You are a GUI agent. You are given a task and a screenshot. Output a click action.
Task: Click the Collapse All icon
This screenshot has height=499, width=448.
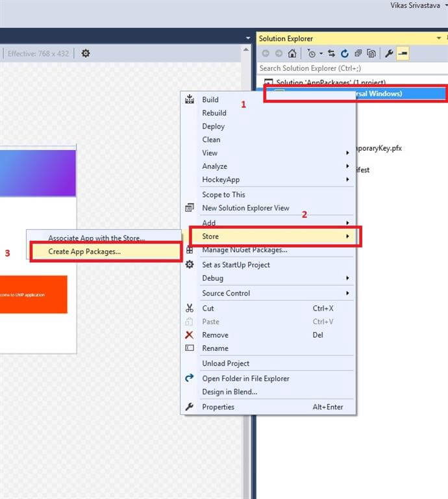pyautogui.click(x=358, y=53)
